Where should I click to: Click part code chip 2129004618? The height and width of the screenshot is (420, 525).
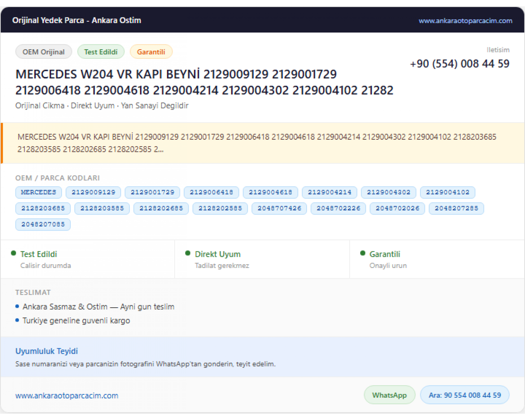(270, 192)
